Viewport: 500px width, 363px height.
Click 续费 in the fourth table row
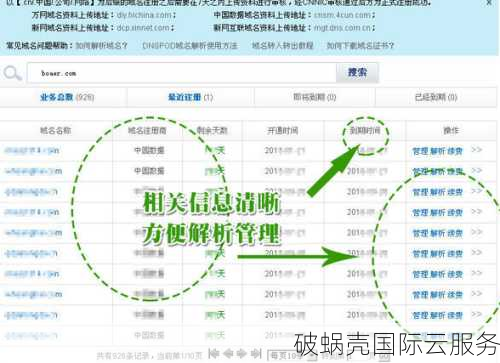(x=455, y=212)
